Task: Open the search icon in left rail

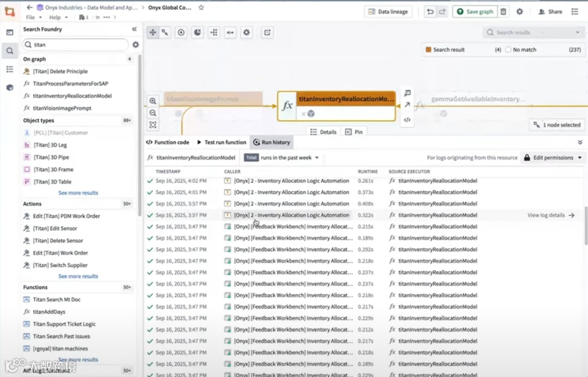Action: click(x=10, y=51)
